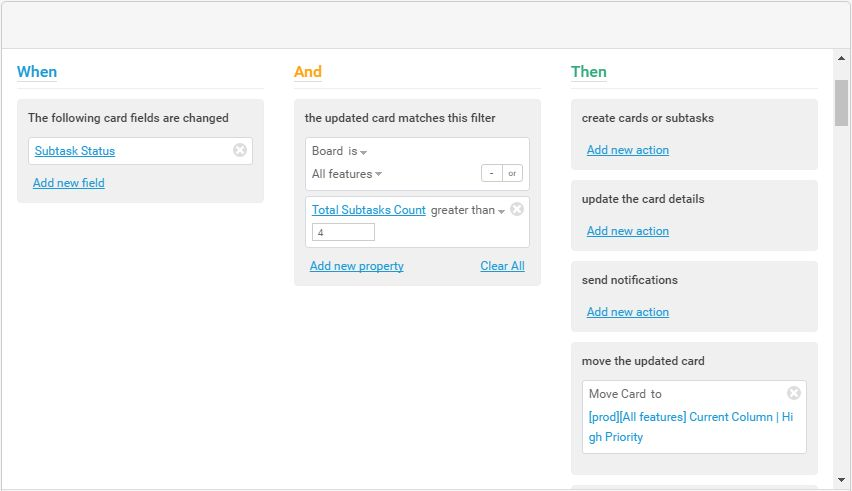
Task: Click Add new property link
Action: tap(357, 266)
